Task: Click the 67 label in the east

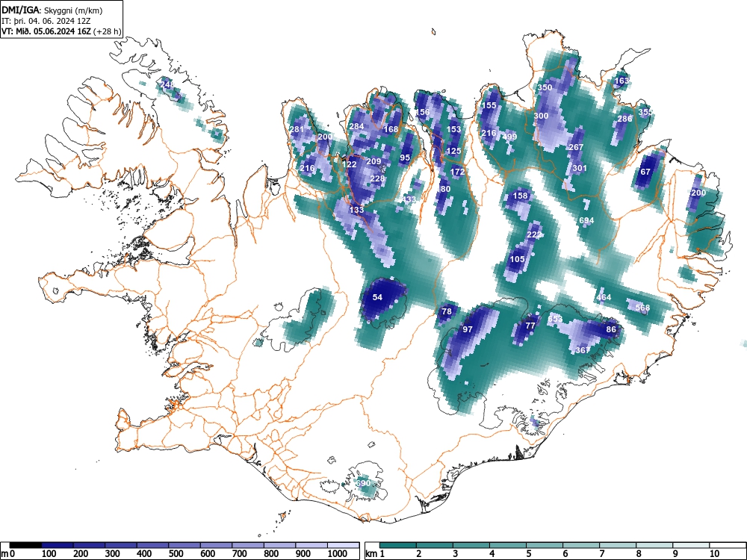Action: (x=645, y=172)
